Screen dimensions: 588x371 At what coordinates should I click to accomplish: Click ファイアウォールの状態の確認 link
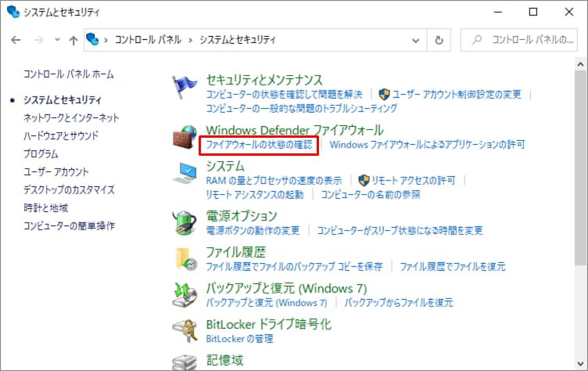[259, 145]
